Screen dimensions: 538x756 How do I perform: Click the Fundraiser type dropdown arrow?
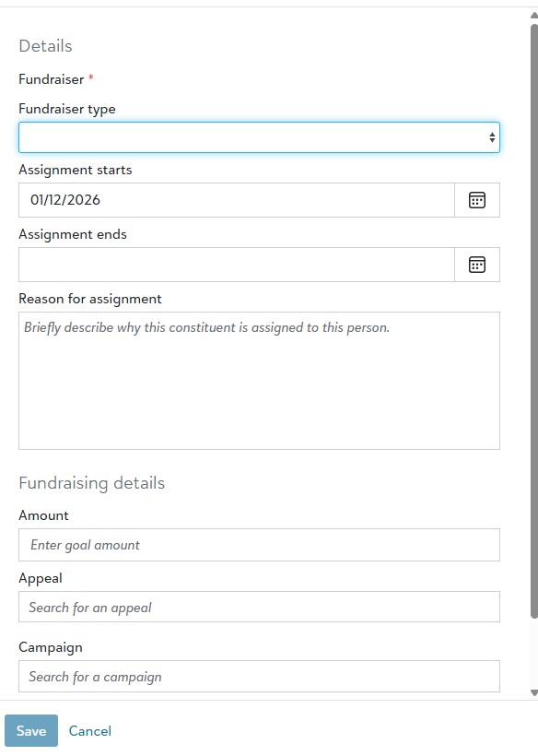click(490, 136)
